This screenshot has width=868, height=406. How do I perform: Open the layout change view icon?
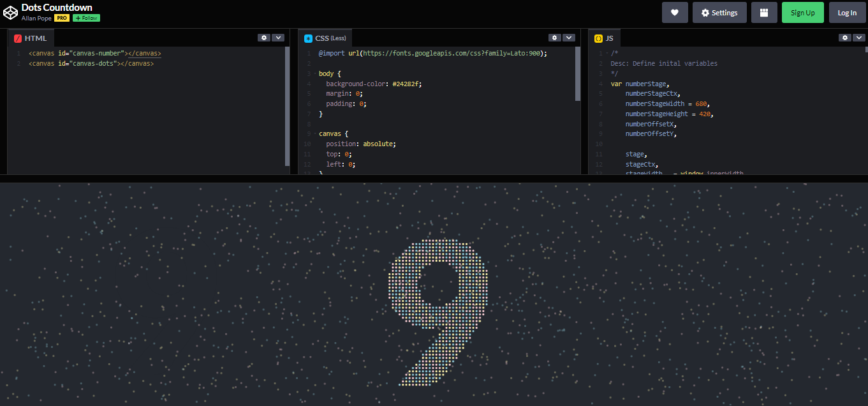[x=764, y=12]
